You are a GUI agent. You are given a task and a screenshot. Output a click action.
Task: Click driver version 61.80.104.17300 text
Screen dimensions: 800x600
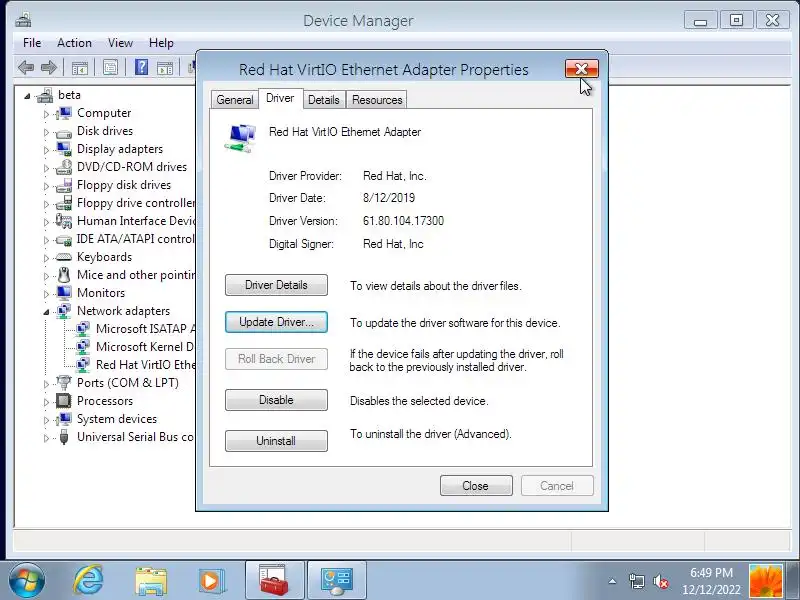(x=403, y=221)
